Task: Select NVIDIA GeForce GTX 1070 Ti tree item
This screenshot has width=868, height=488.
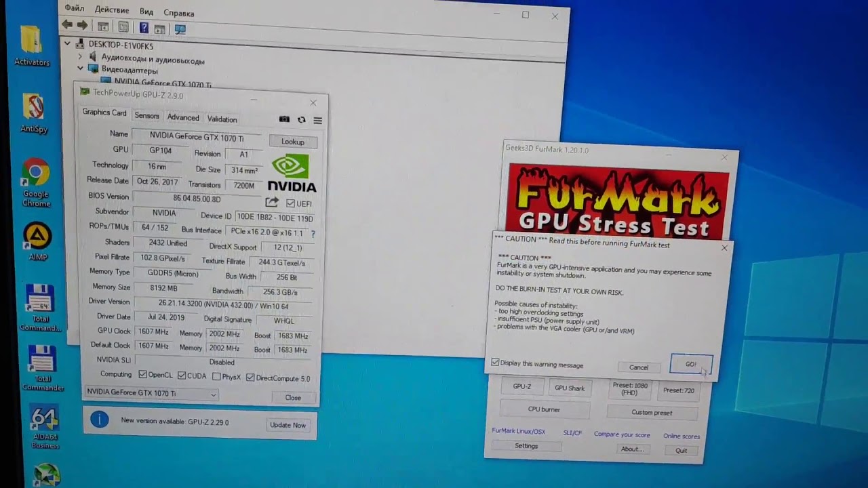Action: point(156,83)
